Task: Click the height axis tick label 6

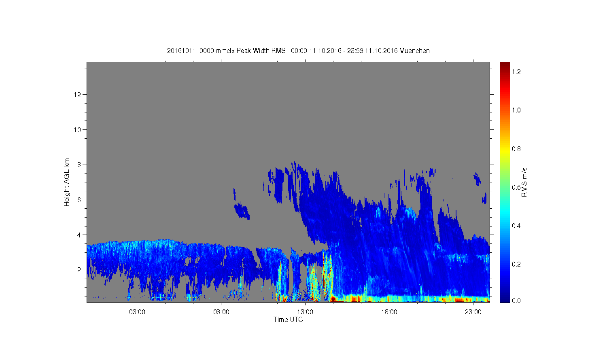Action: [80, 200]
